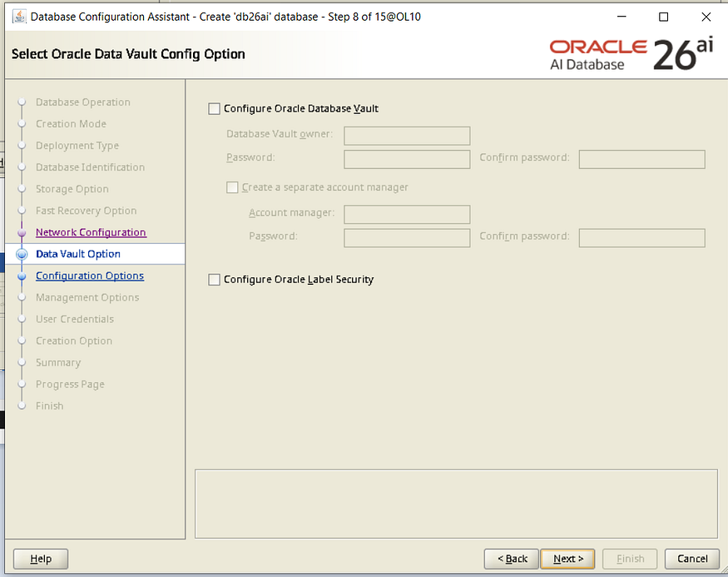Click the Storage Option step
This screenshot has height=577, width=728.
72,189
